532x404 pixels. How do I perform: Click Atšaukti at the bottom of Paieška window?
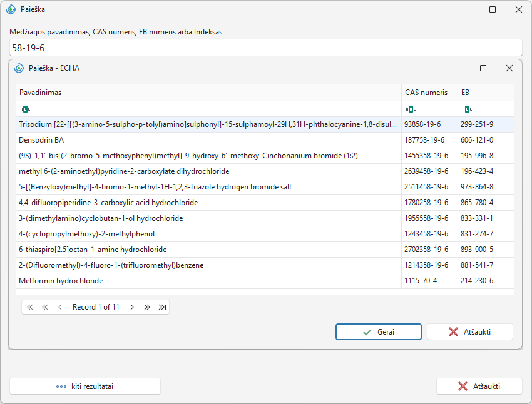tap(479, 386)
